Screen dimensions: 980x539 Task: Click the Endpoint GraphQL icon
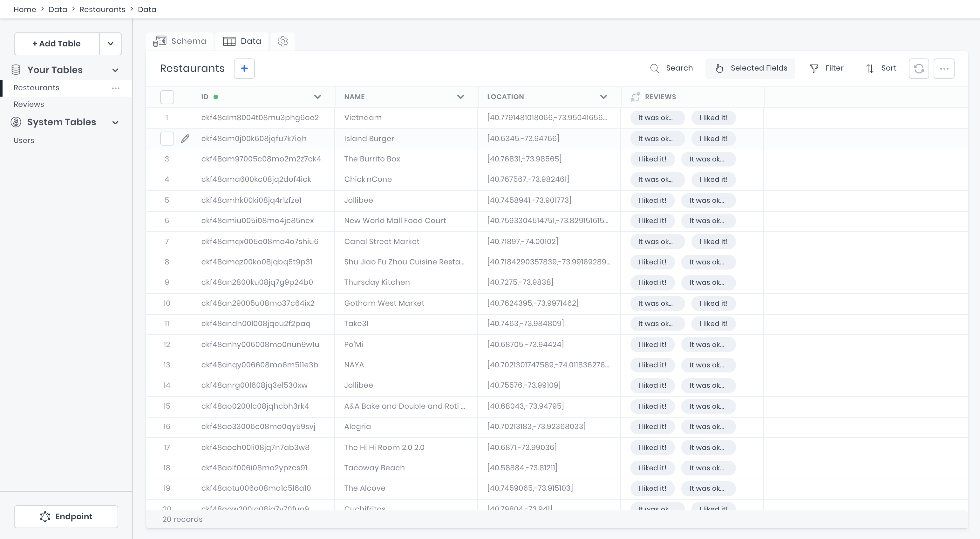[44, 516]
